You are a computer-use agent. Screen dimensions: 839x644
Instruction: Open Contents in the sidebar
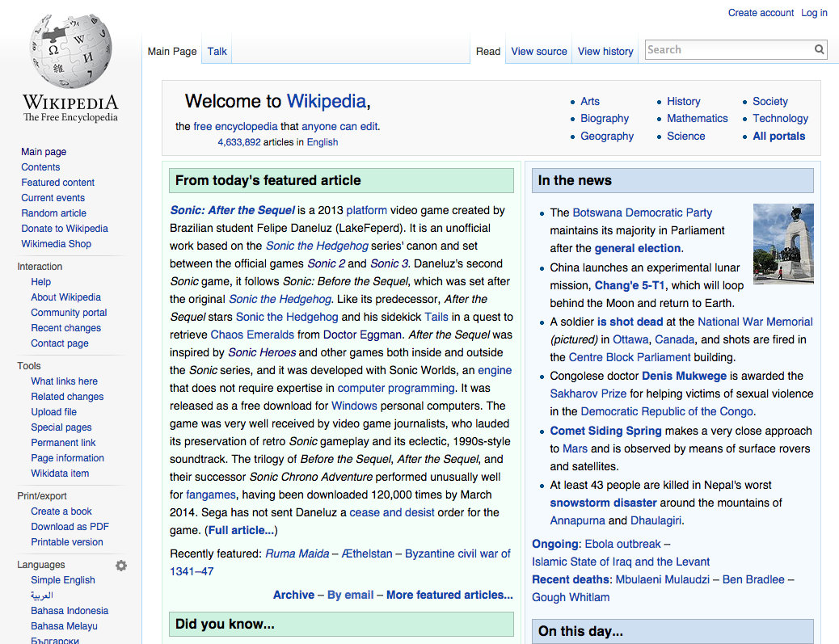coord(40,167)
